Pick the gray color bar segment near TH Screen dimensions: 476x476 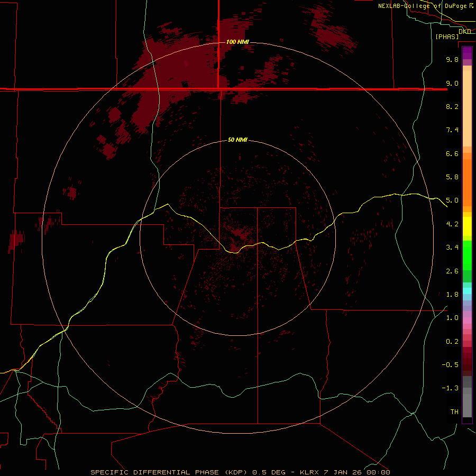(467, 405)
